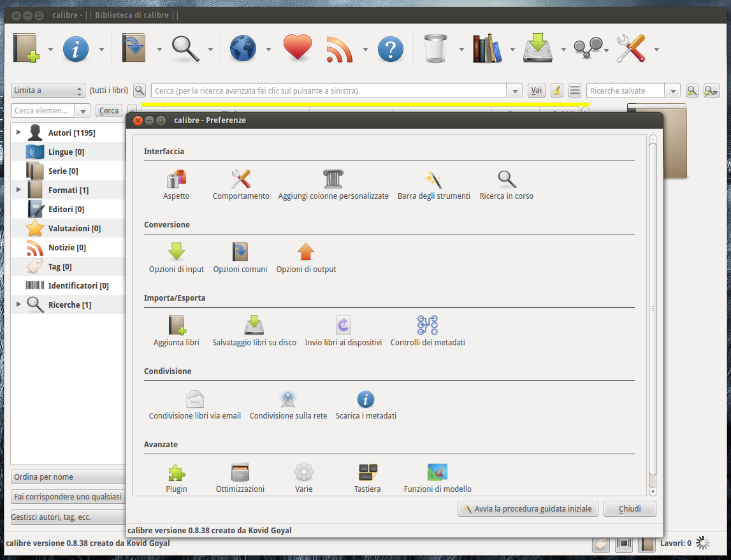Open Funzioni di modello

click(x=437, y=478)
